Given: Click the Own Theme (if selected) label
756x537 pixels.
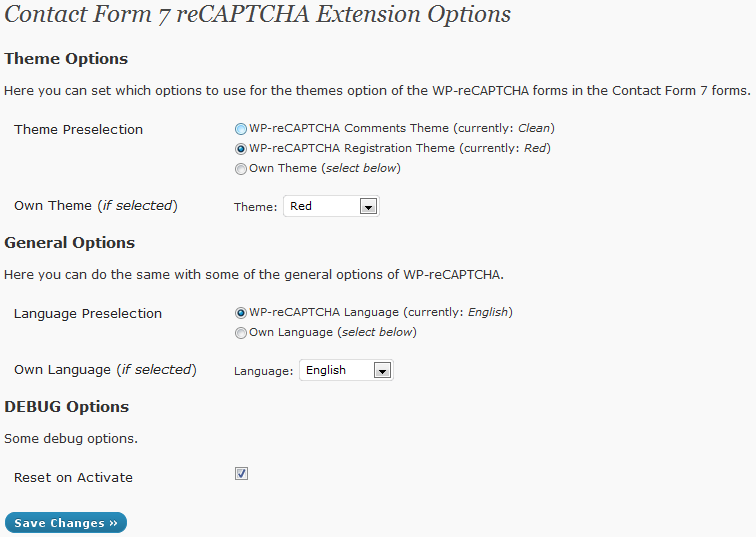Looking at the screenshot, I should [x=95, y=206].
